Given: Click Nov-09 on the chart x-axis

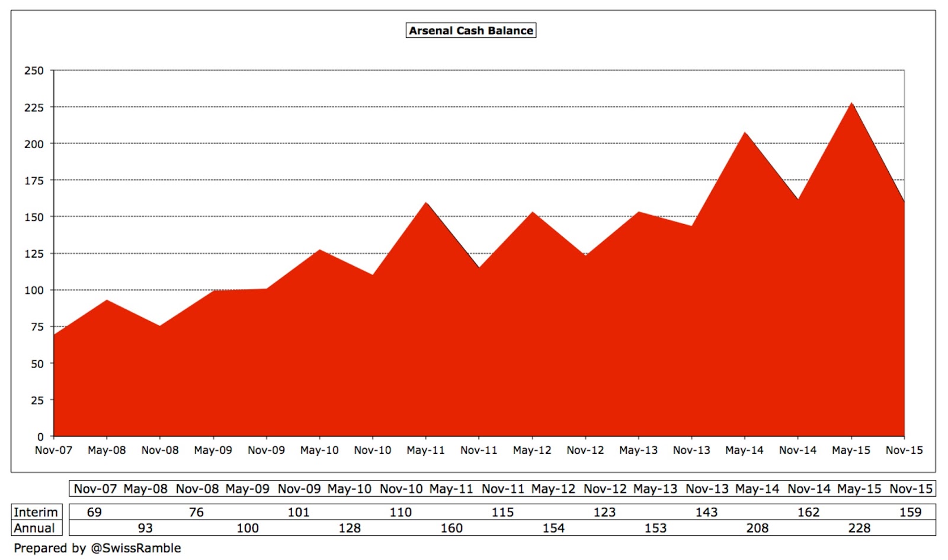Looking at the screenshot, I should click(266, 450).
